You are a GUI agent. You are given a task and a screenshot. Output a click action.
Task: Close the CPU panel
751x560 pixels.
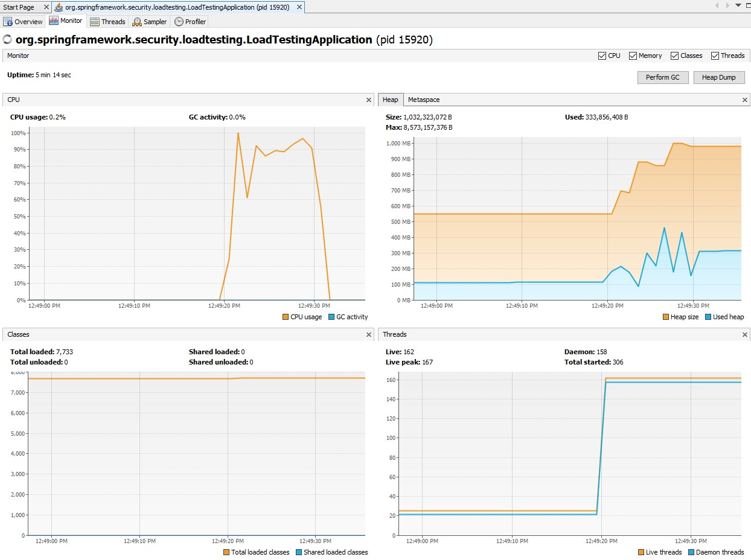(x=368, y=100)
